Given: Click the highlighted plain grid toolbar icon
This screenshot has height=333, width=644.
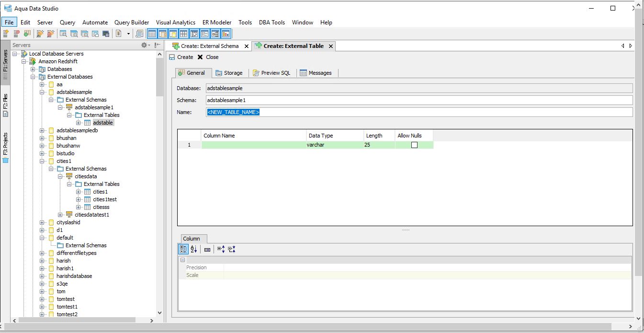Looking at the screenshot, I should pos(183,34).
